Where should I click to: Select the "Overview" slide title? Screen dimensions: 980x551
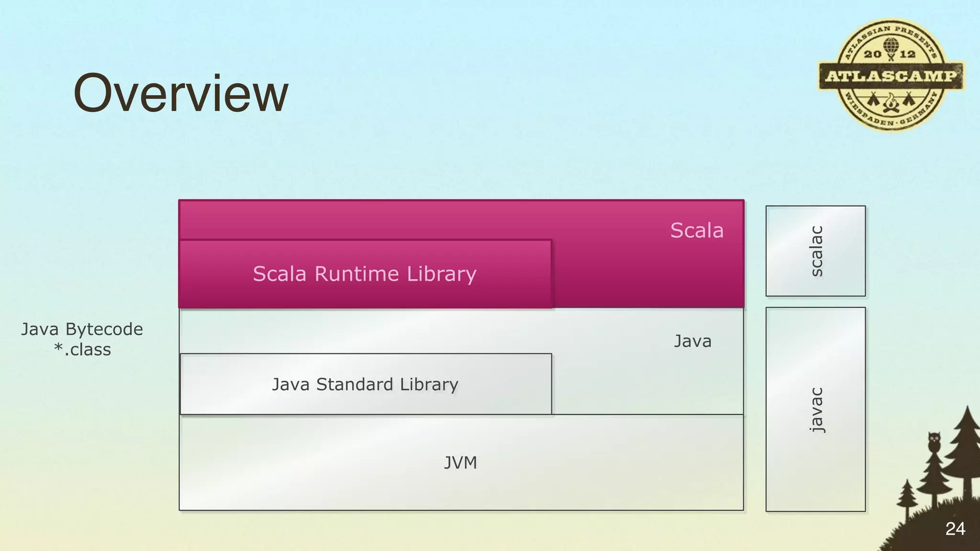point(181,93)
